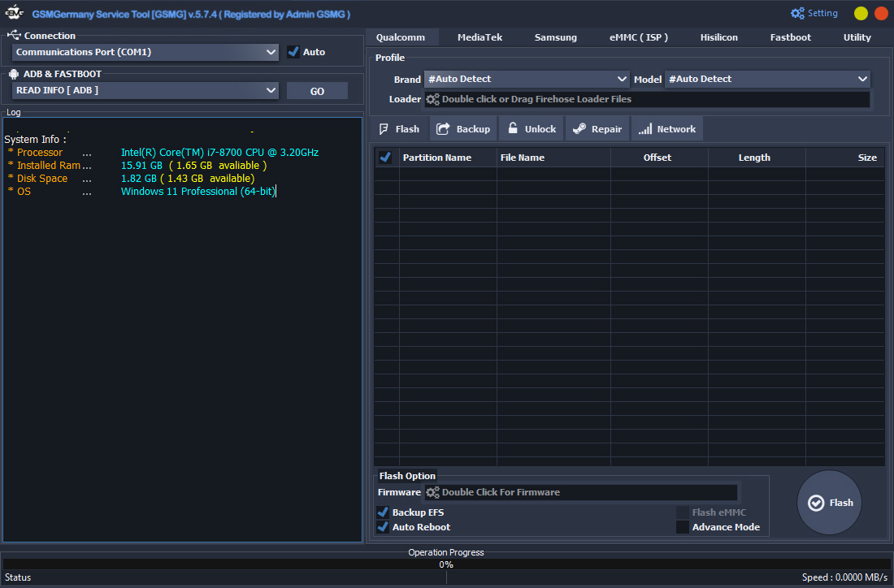Toggle the select-all partitions checkbox
This screenshot has width=894, height=588.
click(385, 158)
